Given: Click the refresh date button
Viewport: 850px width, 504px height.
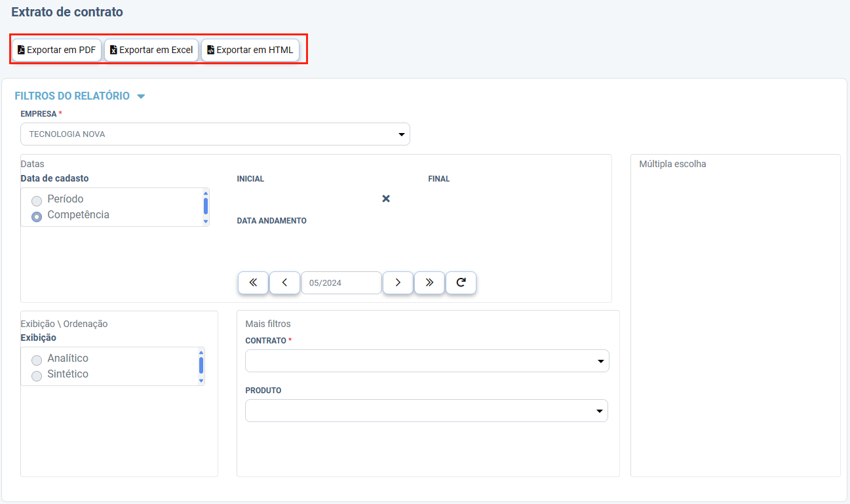Looking at the screenshot, I should pyautogui.click(x=461, y=282).
